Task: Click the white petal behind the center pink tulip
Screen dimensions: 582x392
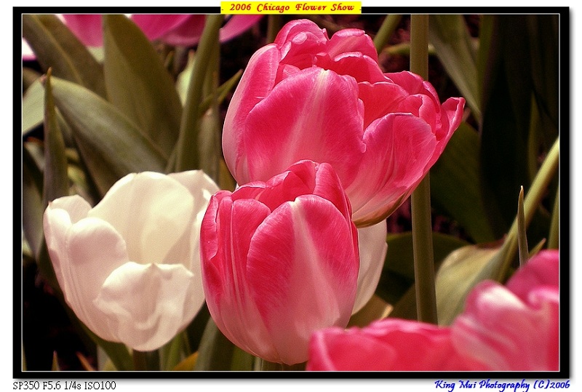Action: pyautogui.click(x=372, y=262)
